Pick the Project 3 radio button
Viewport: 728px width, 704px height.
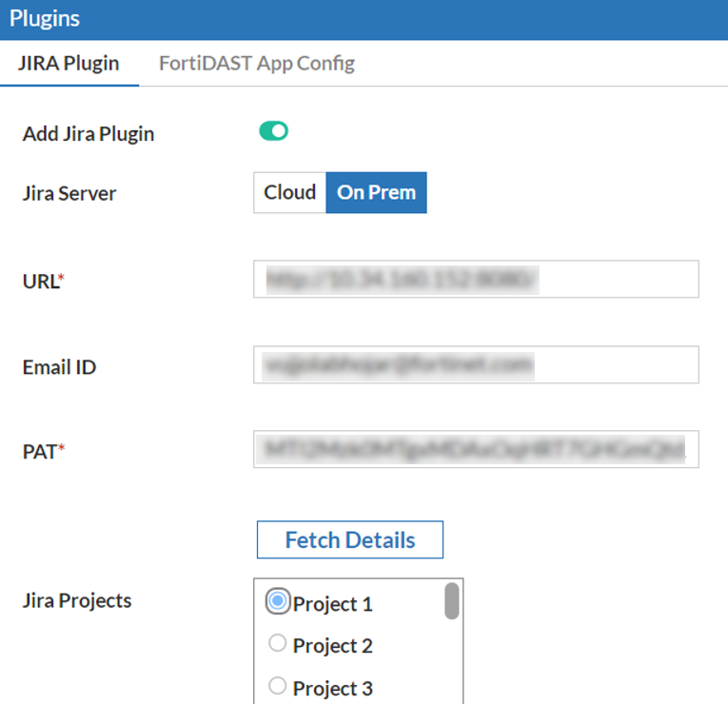pos(278,686)
